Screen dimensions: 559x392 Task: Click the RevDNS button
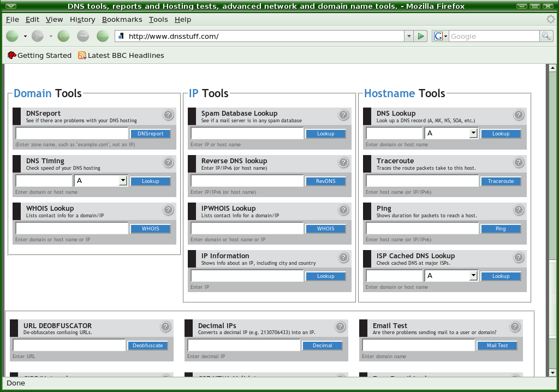[325, 181]
